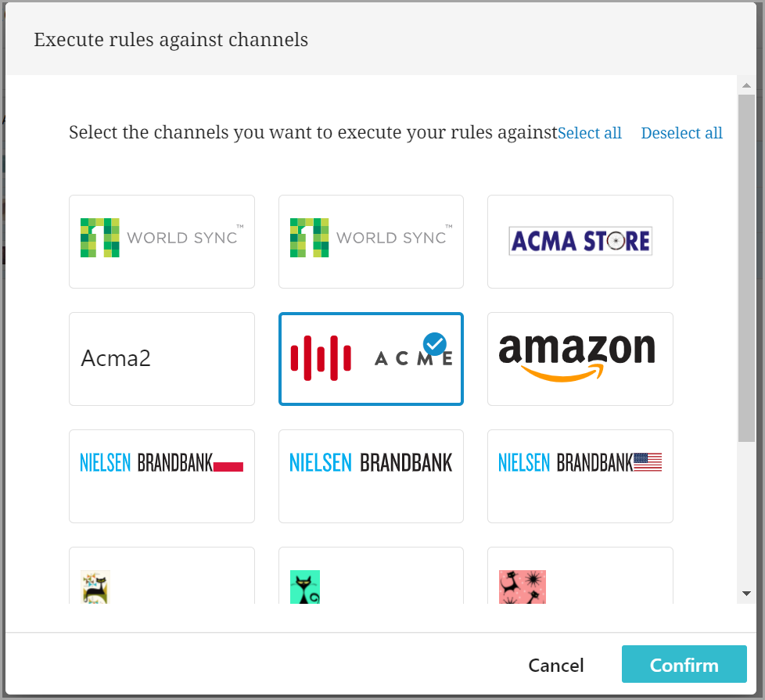Screen dimensions: 765x700
Task: Toggle the Acma2 channel selection
Action: point(162,358)
